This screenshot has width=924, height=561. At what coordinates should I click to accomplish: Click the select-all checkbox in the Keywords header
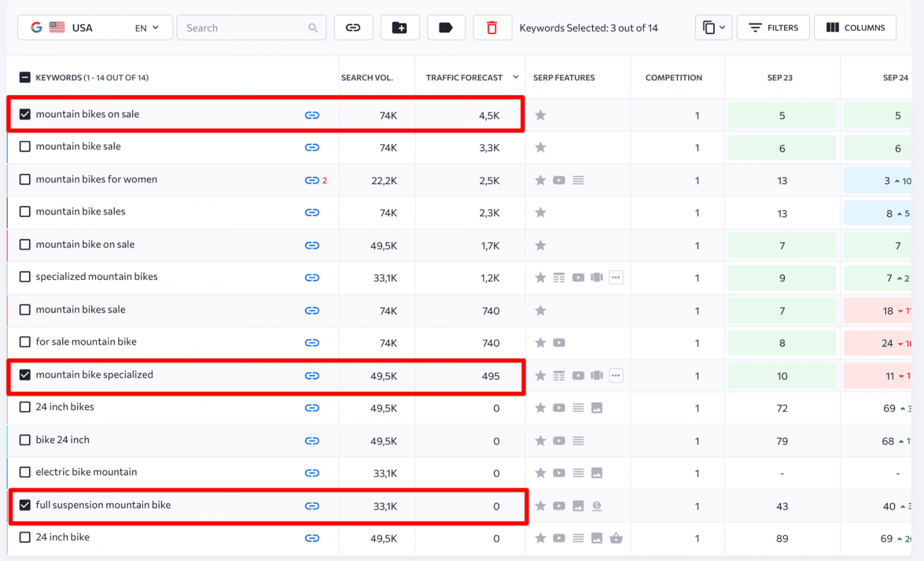25,77
